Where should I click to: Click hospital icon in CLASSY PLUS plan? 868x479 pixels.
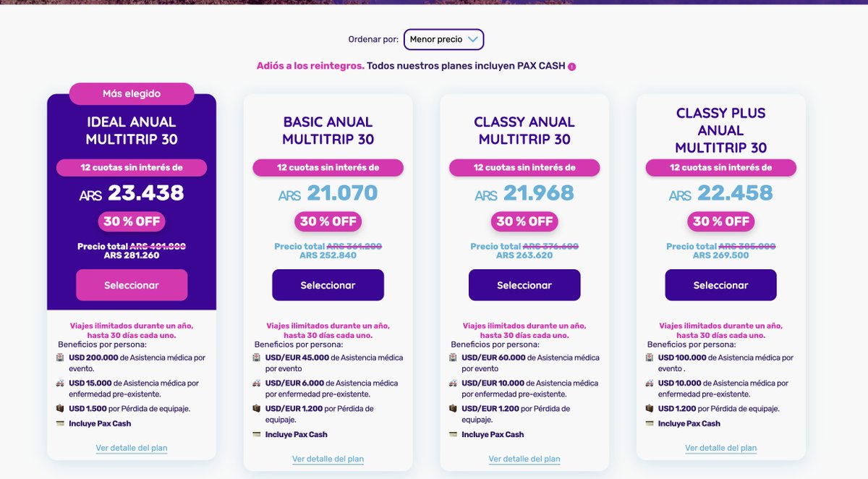pos(650,357)
